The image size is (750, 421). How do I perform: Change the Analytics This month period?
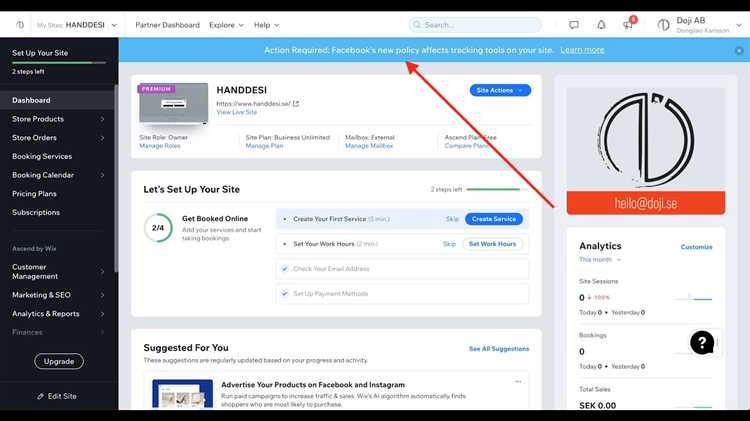click(x=600, y=259)
